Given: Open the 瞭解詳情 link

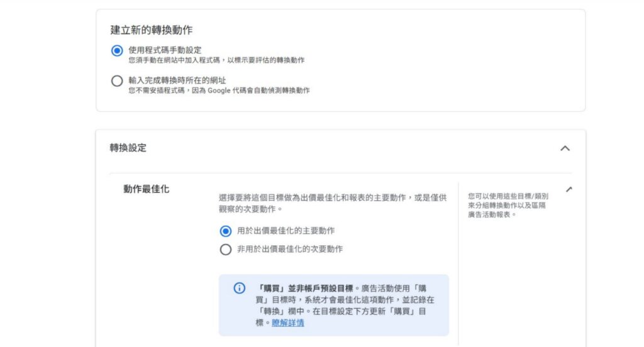Looking at the screenshot, I should coord(288,322).
